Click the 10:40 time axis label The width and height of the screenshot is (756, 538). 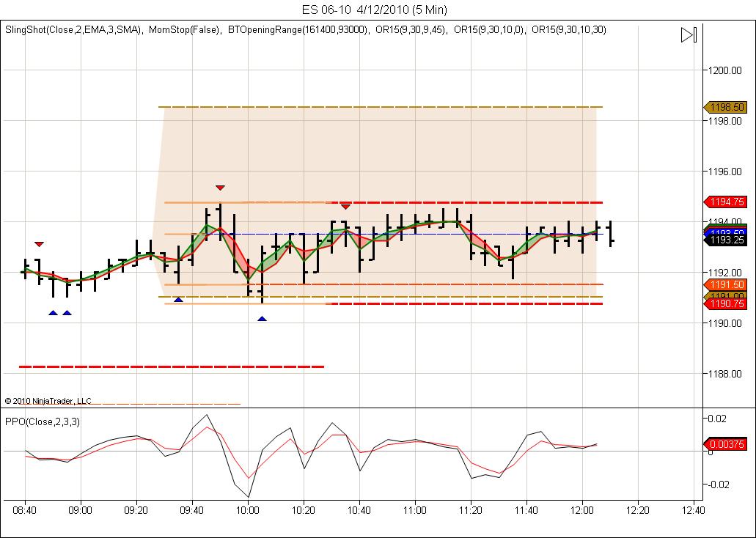pos(359,511)
